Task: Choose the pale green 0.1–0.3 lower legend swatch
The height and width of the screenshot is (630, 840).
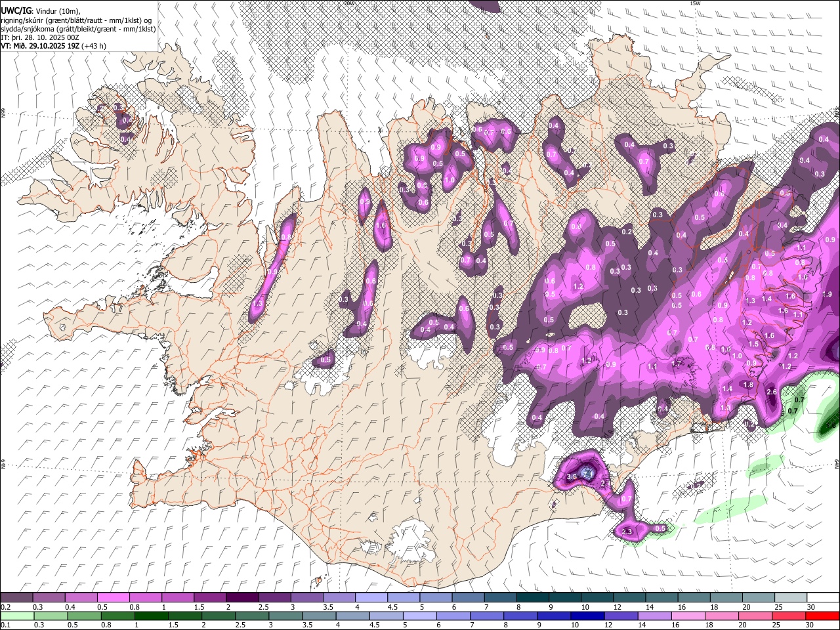Action: (16, 616)
